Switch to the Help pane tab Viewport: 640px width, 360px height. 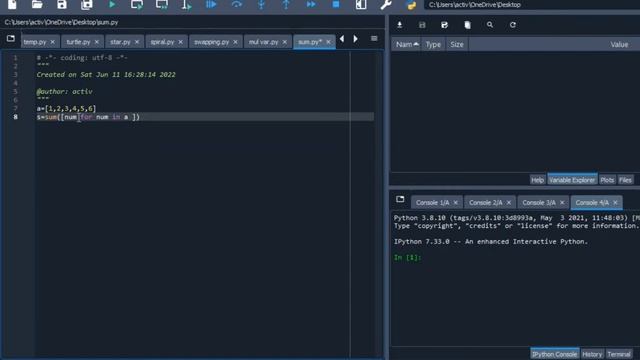(537, 180)
